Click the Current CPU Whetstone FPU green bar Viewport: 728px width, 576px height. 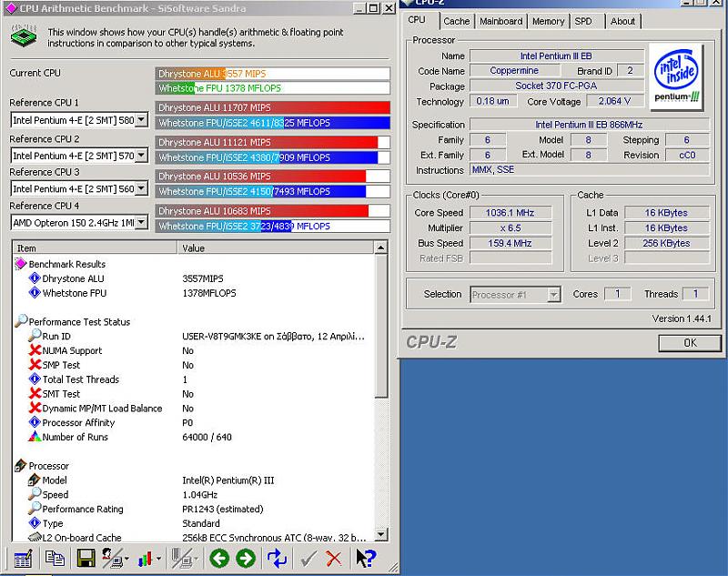point(176,88)
